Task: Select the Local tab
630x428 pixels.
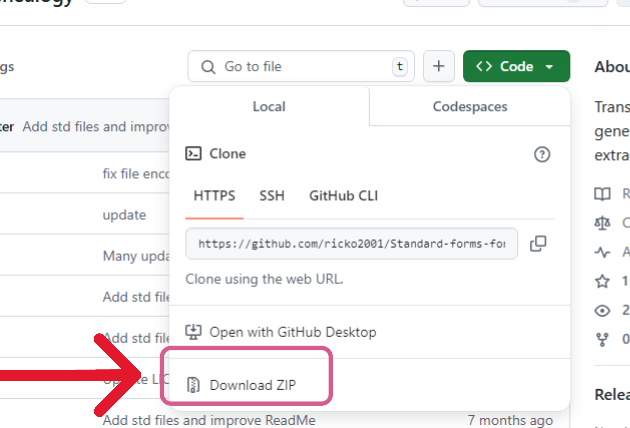Action: point(269,106)
